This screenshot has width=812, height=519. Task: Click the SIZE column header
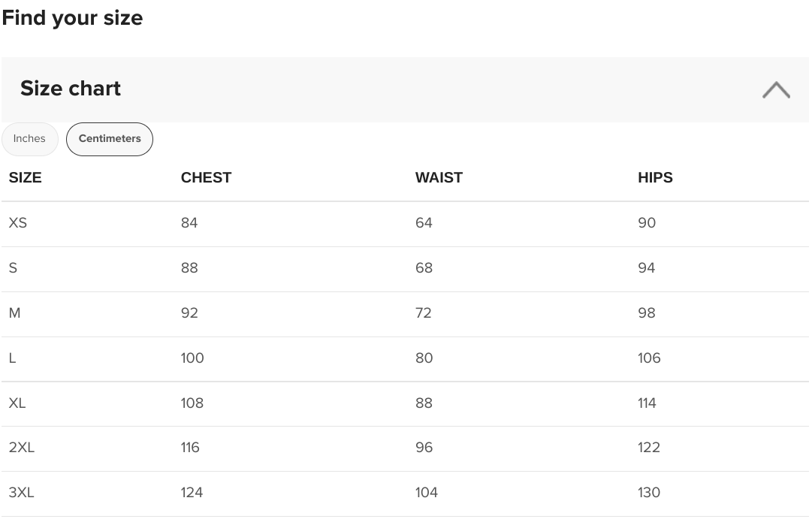(x=25, y=178)
